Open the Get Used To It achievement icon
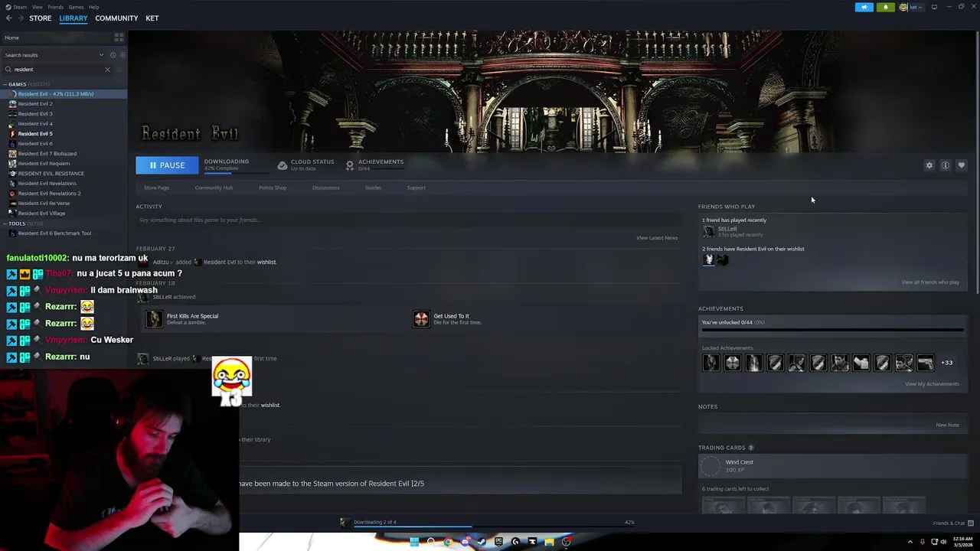The image size is (980, 551). click(x=421, y=319)
